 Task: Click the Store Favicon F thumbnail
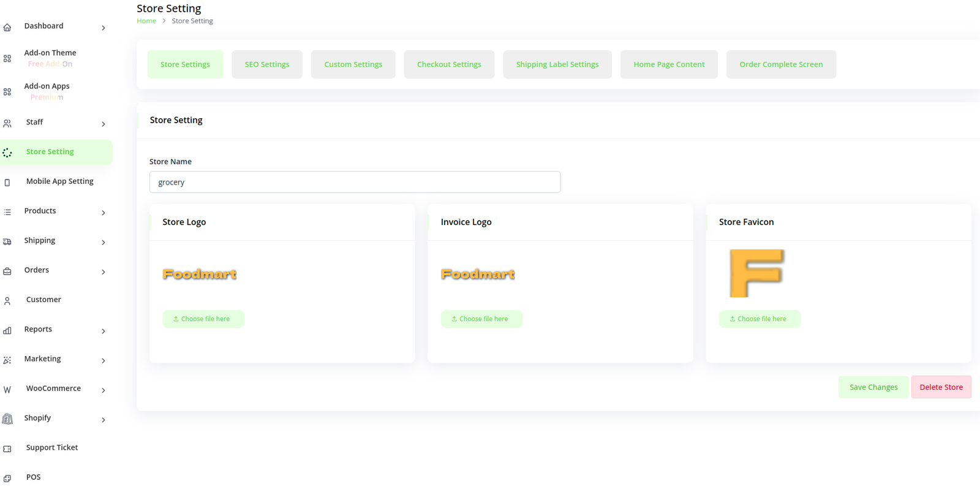tap(756, 273)
